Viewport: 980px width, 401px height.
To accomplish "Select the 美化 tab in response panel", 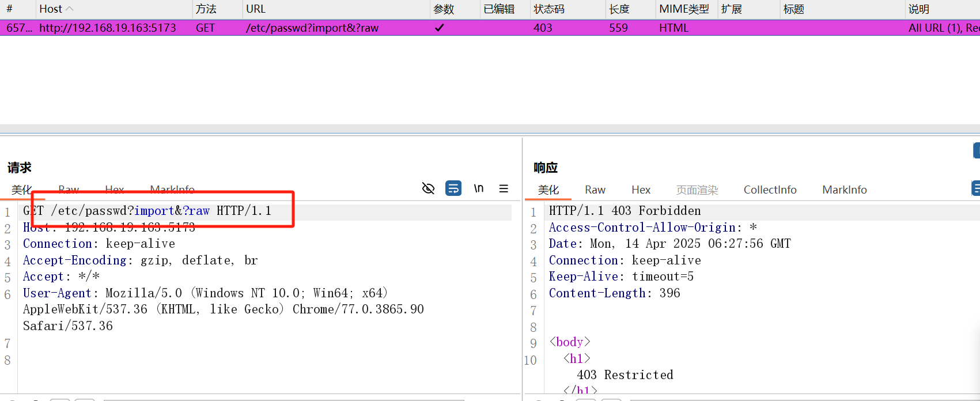I will coord(548,190).
